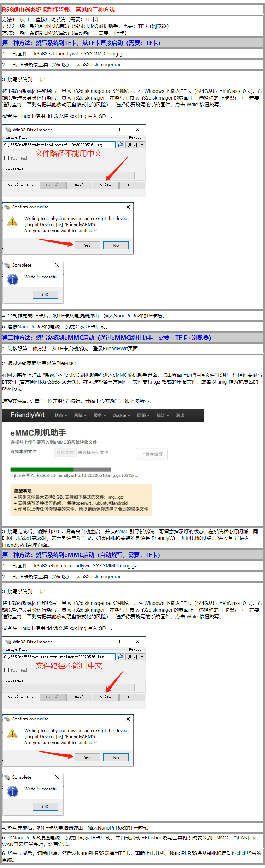
Task: Click the folder browse icon beside eflasher image path
Action: tap(120, 657)
